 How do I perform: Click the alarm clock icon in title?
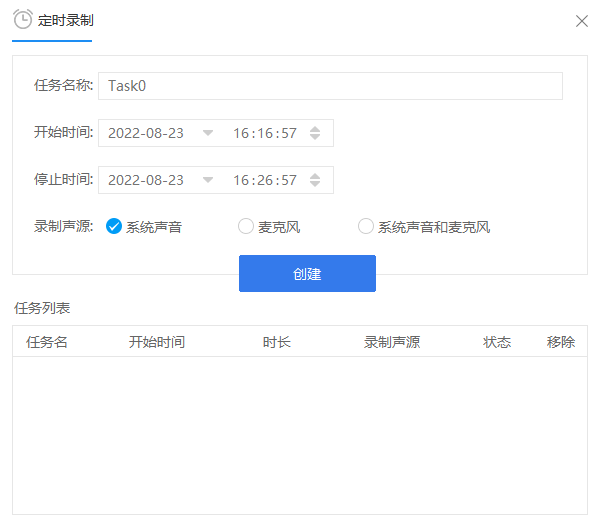23,19
